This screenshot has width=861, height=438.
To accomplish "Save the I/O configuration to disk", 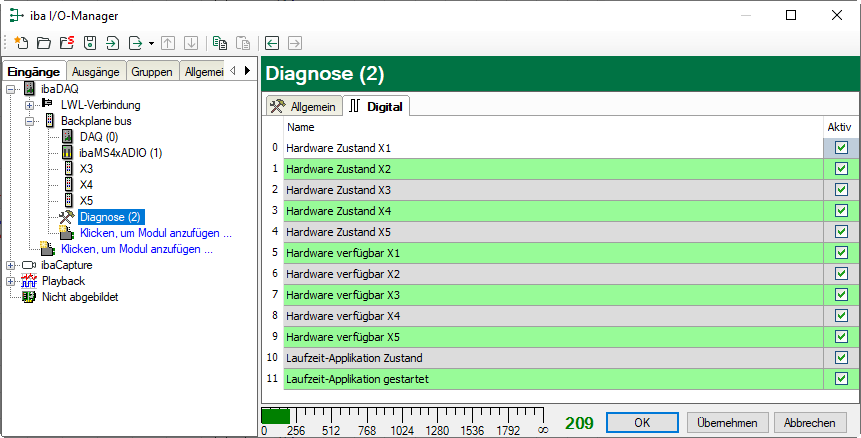I will tap(90, 43).
